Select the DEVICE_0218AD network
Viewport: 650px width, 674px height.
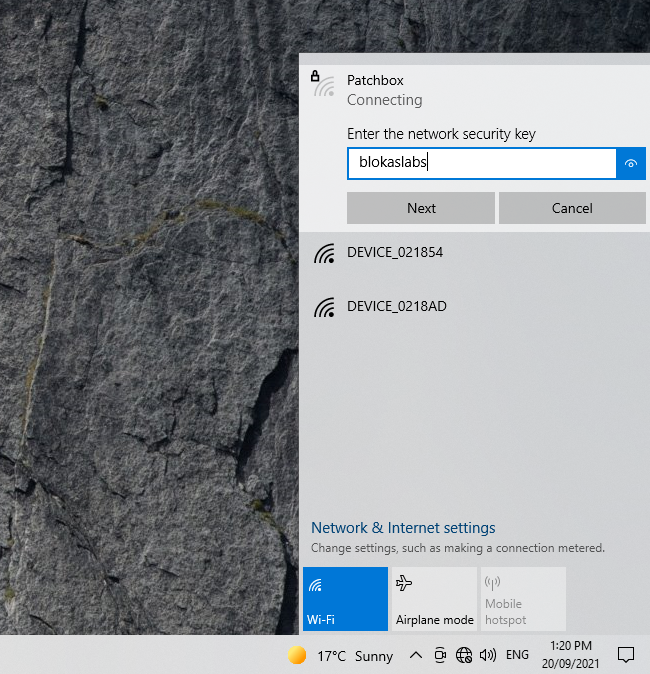coord(474,307)
